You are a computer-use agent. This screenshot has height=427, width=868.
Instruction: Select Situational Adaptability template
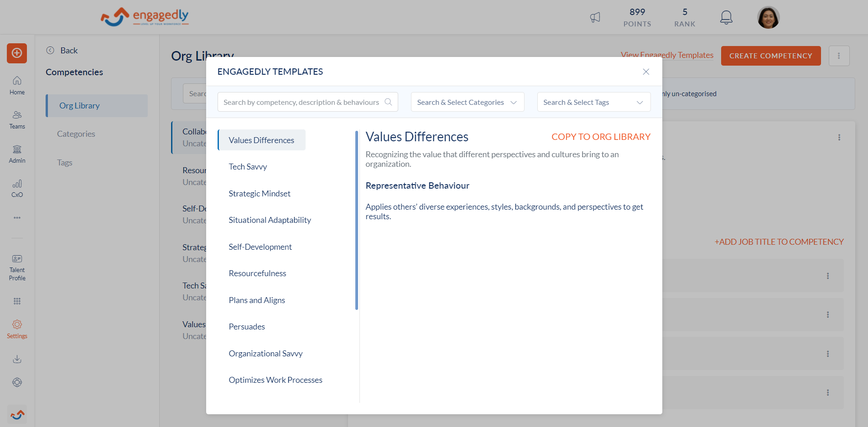270,220
